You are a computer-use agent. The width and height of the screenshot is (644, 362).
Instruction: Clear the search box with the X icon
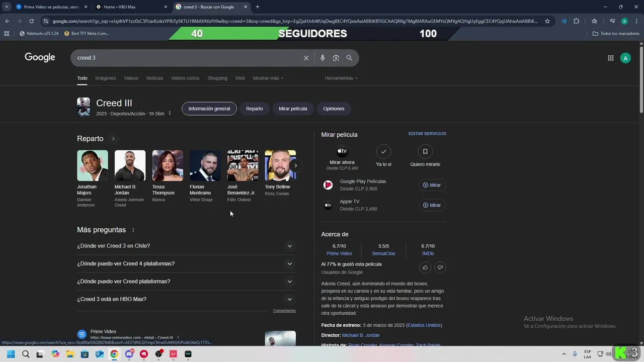click(x=306, y=58)
